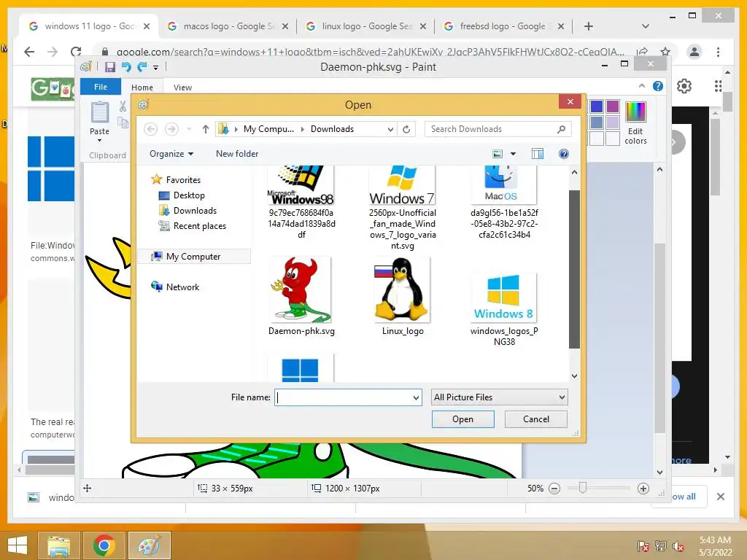Click My Compu... in the address path
Image resolution: width=747 pixels, height=560 pixels.
pyautogui.click(x=268, y=129)
